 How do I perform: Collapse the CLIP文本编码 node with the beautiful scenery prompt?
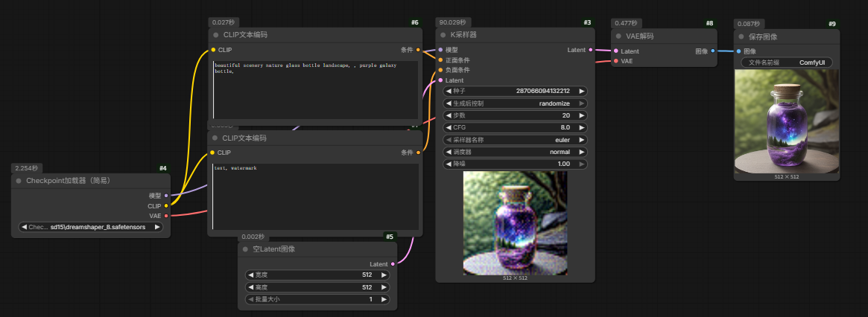pyautogui.click(x=216, y=34)
